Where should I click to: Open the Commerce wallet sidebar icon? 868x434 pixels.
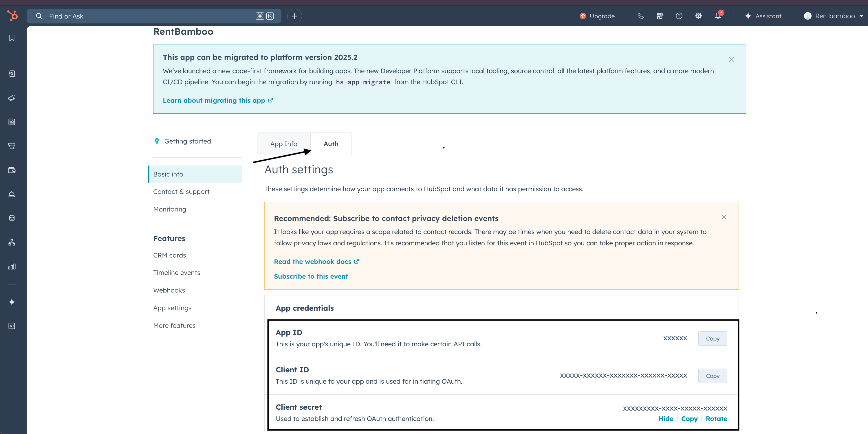12,170
